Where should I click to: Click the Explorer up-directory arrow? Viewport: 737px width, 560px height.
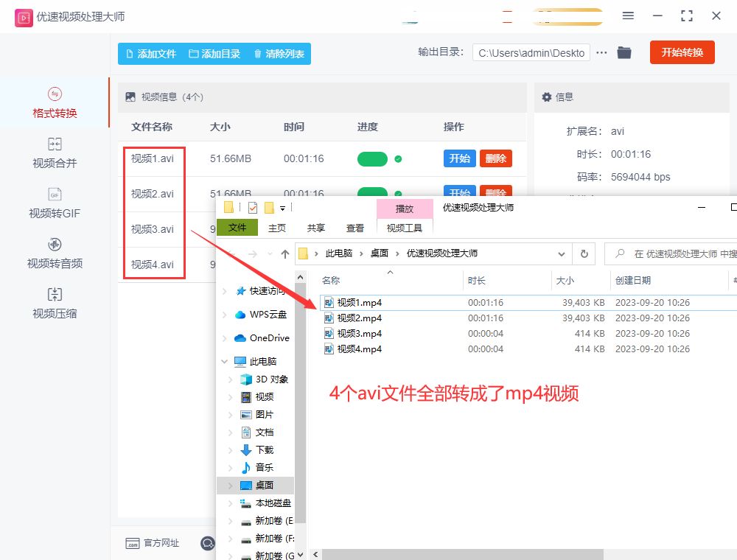pyautogui.click(x=284, y=254)
